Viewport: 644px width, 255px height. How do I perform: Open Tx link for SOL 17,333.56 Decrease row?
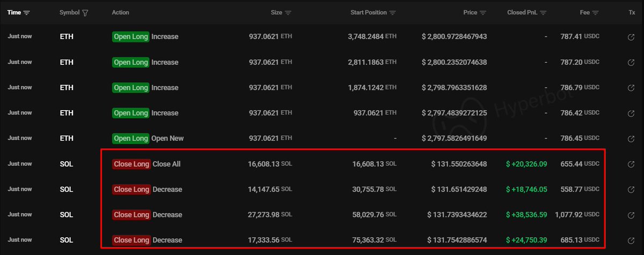click(631, 240)
